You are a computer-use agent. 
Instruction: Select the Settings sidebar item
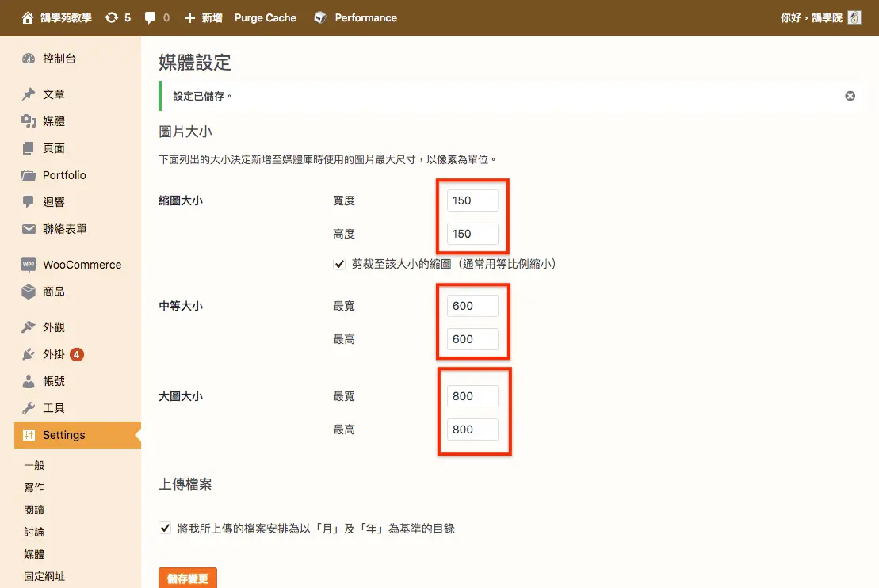tap(78, 435)
